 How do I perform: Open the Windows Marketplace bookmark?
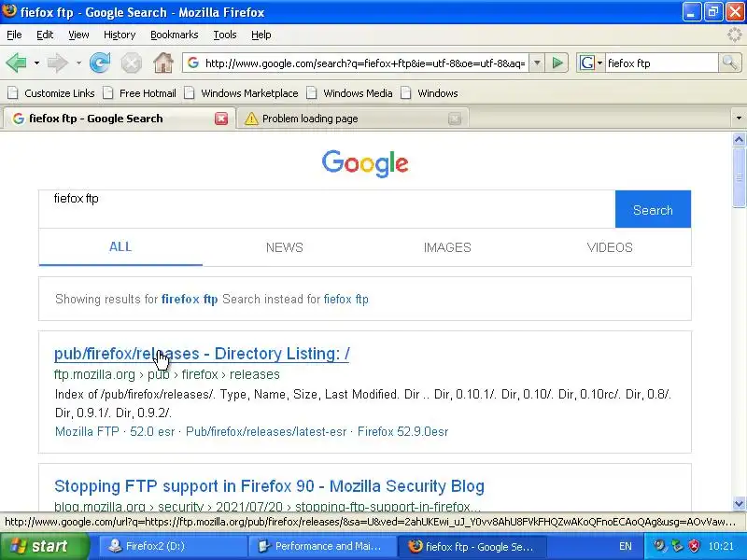242,93
